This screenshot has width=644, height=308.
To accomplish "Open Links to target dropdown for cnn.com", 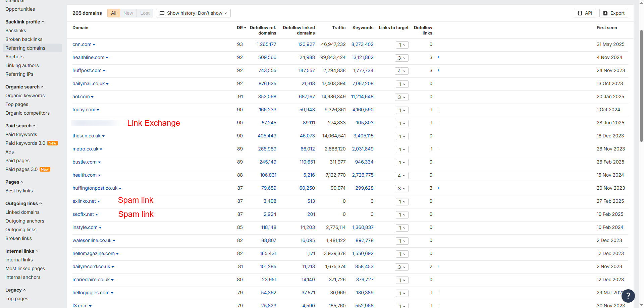I will [x=402, y=45].
